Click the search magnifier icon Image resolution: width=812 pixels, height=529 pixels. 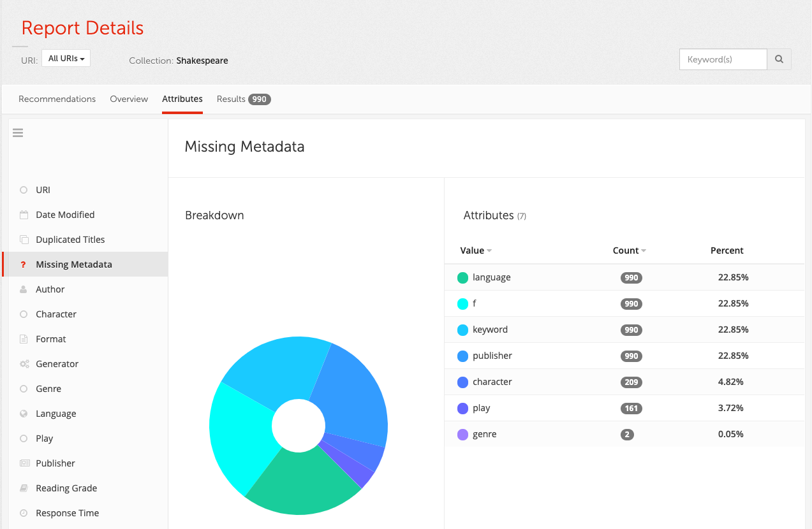point(779,59)
